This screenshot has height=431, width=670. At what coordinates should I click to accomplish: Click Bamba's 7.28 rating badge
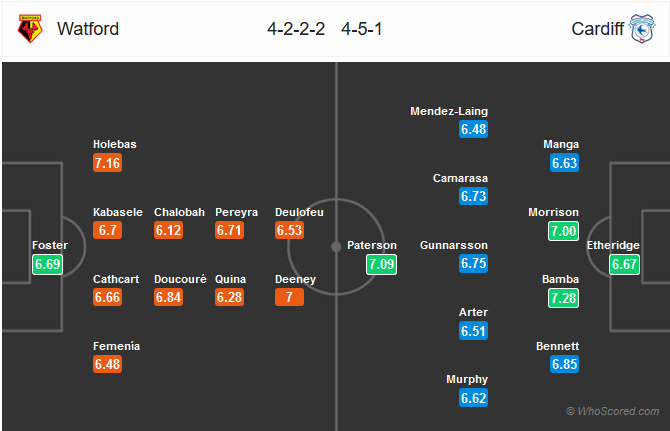tap(563, 298)
